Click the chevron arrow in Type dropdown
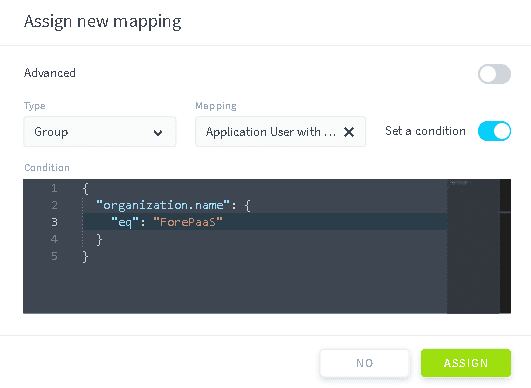 (x=158, y=132)
